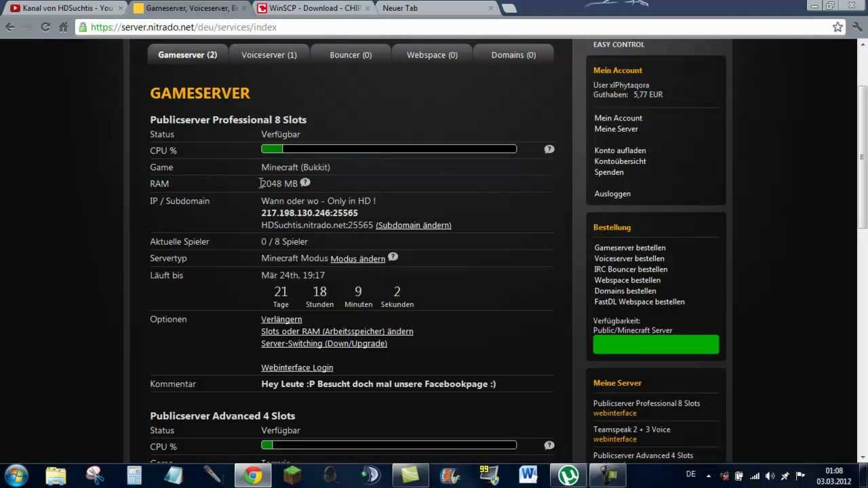This screenshot has height=488, width=868.
Task: Open Windows Explorer from the taskbar
Action: tap(56, 475)
